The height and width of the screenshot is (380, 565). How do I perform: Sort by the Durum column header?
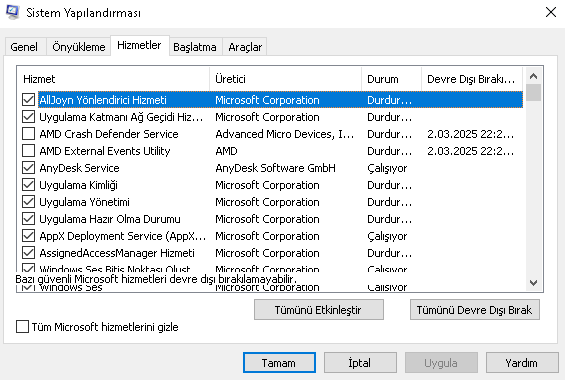coord(391,79)
